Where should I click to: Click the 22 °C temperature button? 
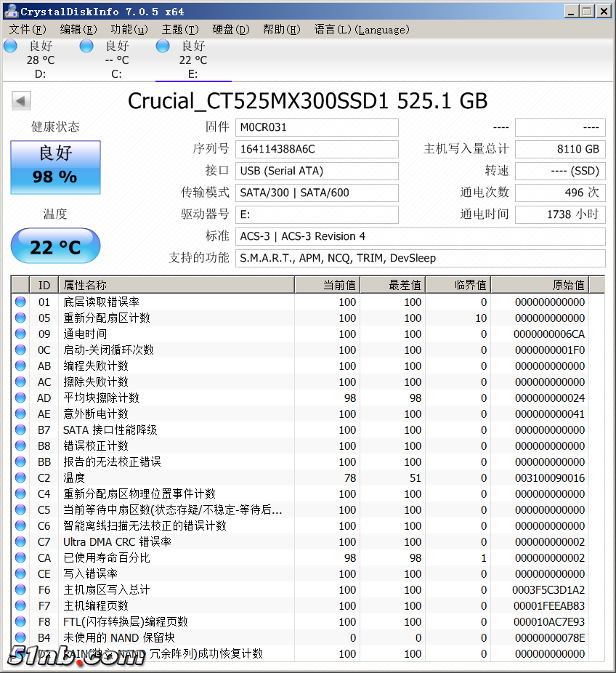pyautogui.click(x=55, y=246)
